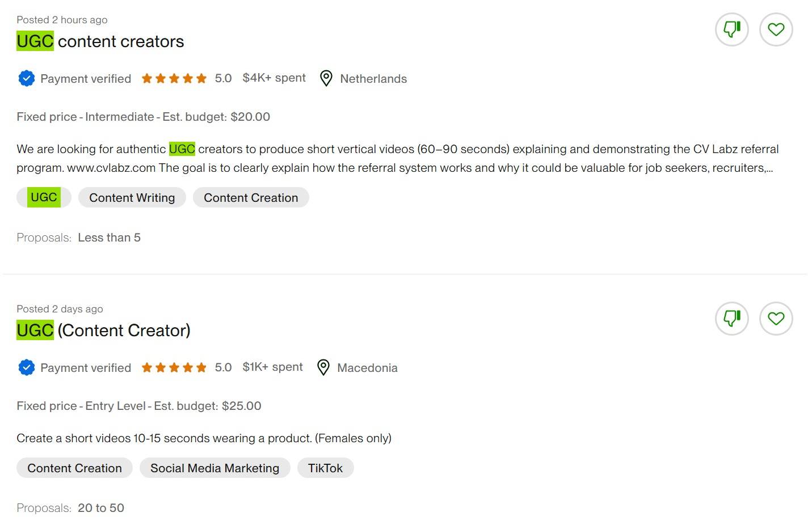Click the Payment verified badge for Macedonia client
Screen dimensions: 812x521
(x=27, y=367)
